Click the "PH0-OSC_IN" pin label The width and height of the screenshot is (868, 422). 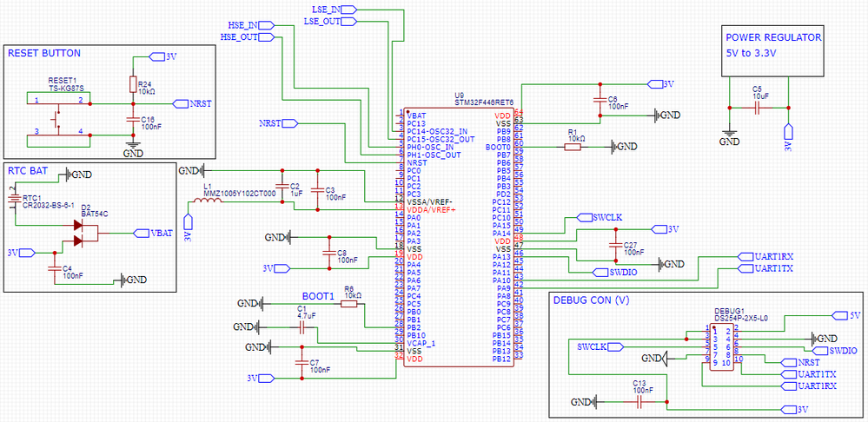click(x=430, y=147)
